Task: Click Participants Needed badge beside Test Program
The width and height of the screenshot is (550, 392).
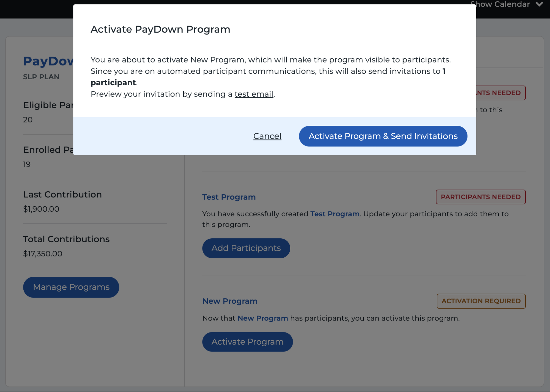Action: coord(481,197)
